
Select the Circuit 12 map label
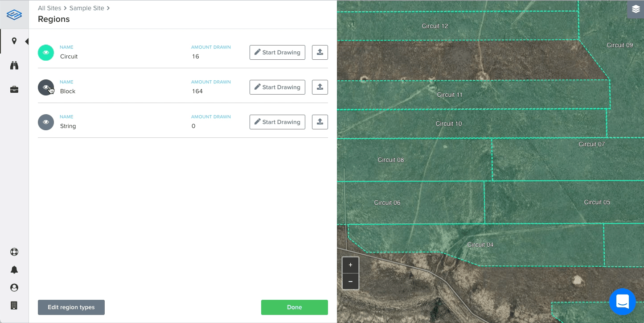tap(435, 26)
